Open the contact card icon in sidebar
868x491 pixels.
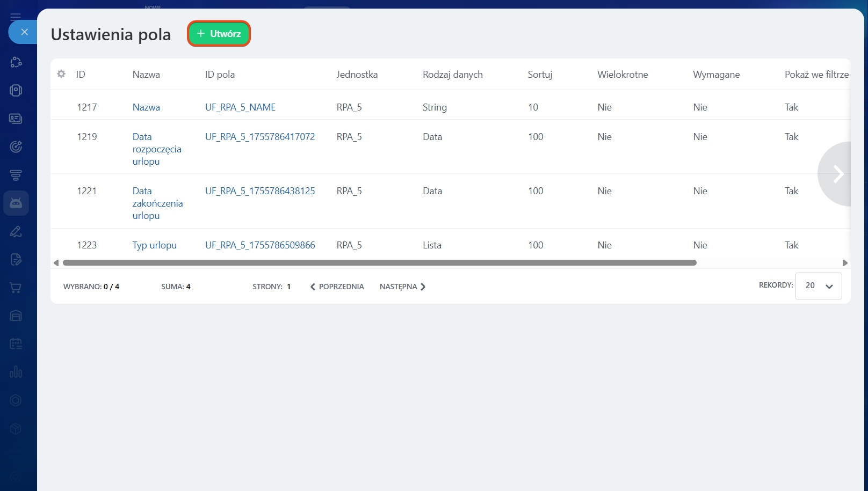(16, 119)
